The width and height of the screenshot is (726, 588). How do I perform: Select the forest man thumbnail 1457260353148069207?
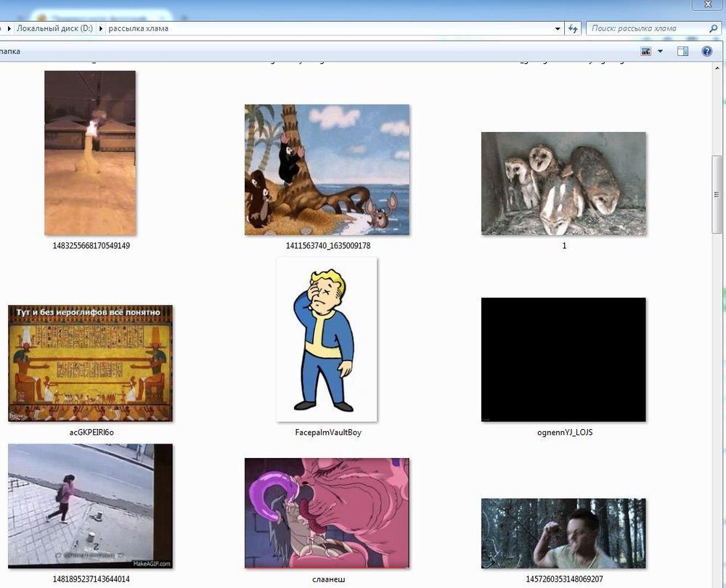(563, 534)
